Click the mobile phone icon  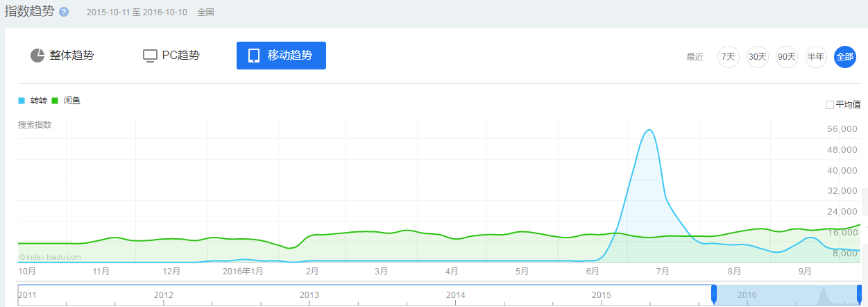(x=254, y=56)
